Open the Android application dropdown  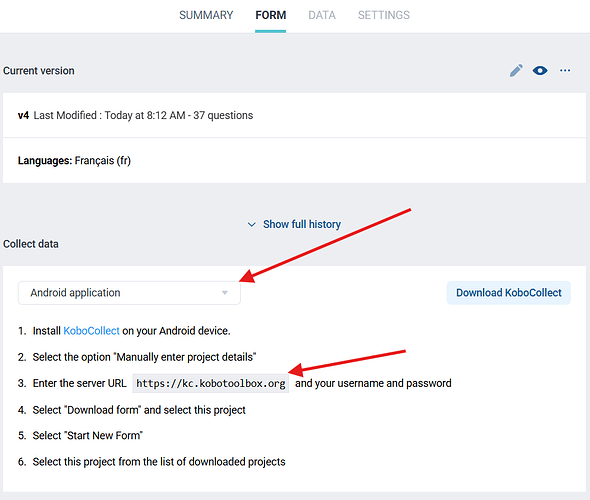pyautogui.click(x=129, y=293)
